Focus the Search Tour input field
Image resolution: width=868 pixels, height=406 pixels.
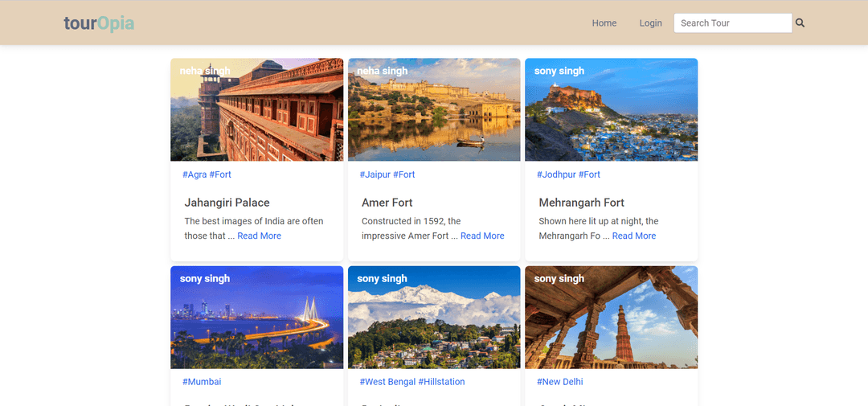[x=733, y=23]
